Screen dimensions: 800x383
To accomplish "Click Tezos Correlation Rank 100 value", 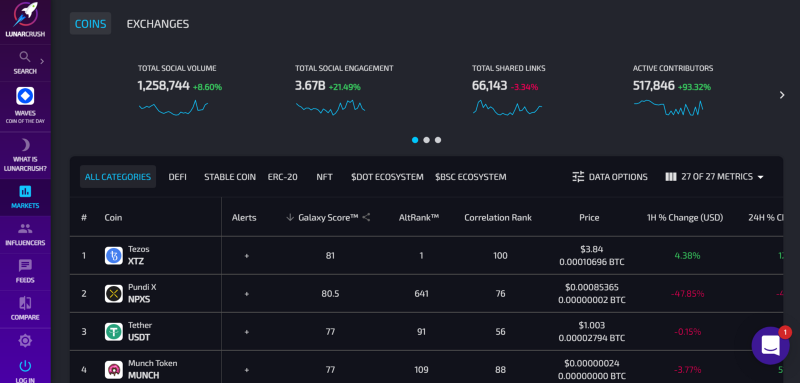I will click(501, 256).
